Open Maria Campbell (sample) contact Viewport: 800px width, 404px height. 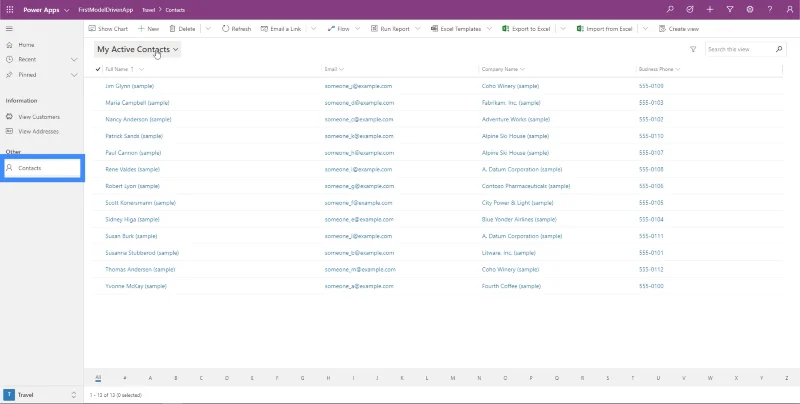pos(137,103)
